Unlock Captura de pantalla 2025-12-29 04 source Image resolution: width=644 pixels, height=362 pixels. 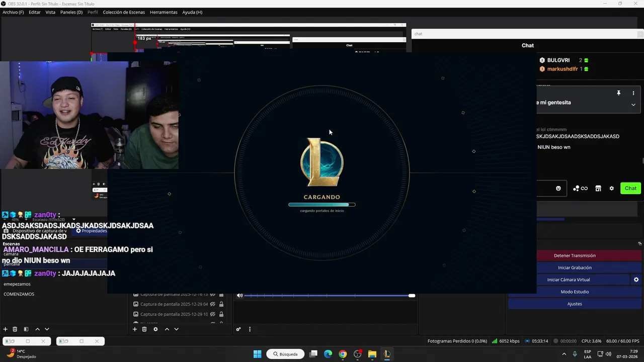(221, 304)
